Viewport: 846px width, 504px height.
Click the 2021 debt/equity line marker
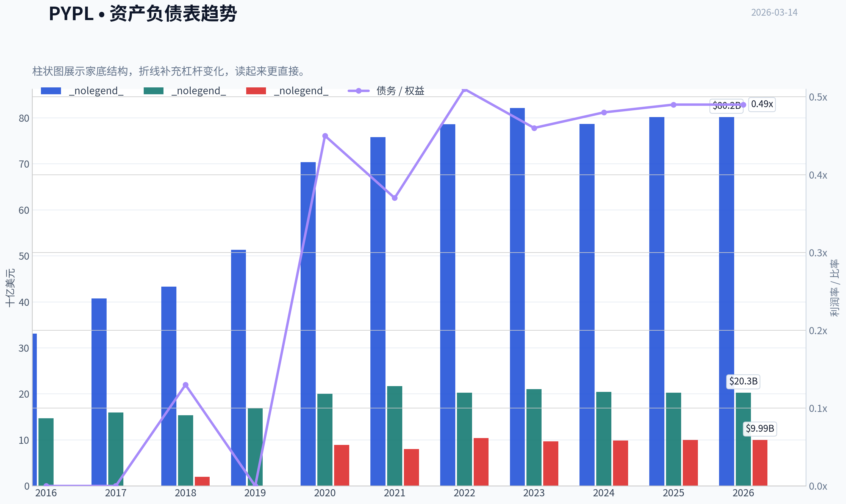pos(395,198)
